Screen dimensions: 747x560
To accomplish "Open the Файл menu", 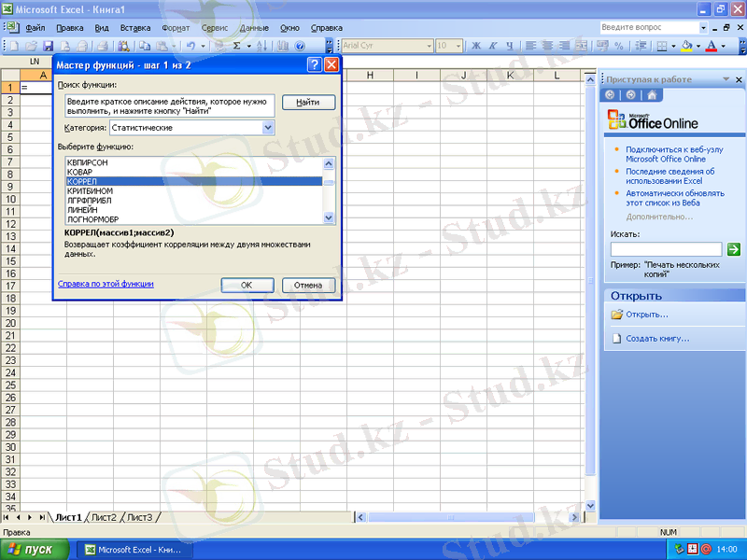I will tap(35, 28).
